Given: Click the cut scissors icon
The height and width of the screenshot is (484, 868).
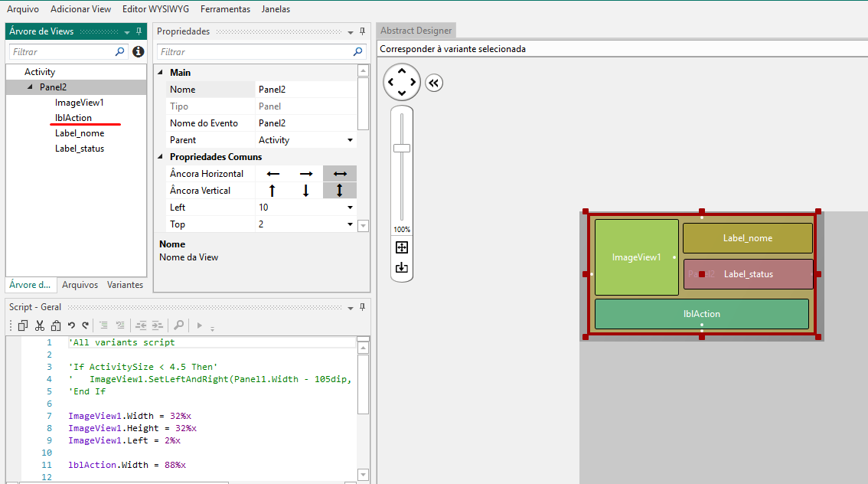Looking at the screenshot, I should (39, 325).
